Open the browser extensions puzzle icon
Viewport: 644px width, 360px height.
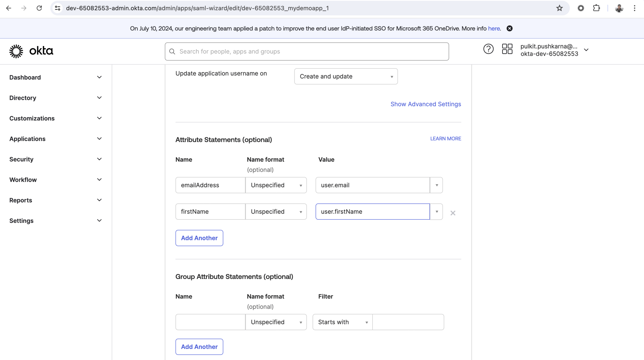(x=596, y=8)
